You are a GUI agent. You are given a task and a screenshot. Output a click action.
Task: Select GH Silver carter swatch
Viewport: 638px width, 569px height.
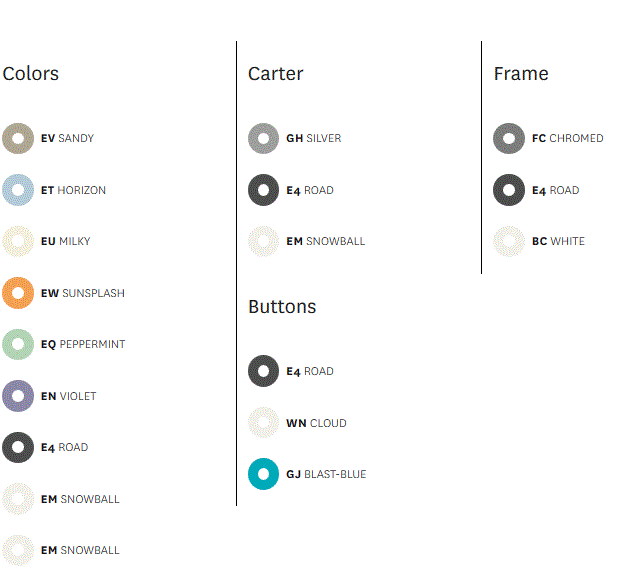pyautogui.click(x=264, y=138)
